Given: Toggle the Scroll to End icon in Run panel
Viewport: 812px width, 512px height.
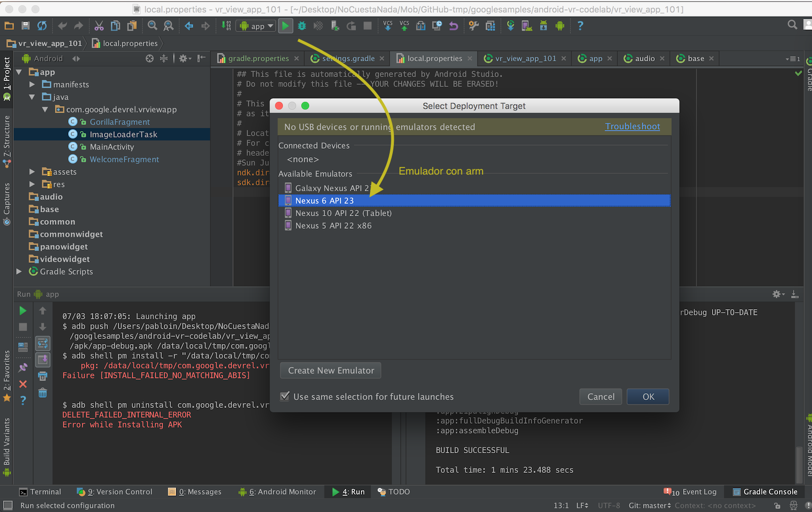Looking at the screenshot, I should (43, 360).
